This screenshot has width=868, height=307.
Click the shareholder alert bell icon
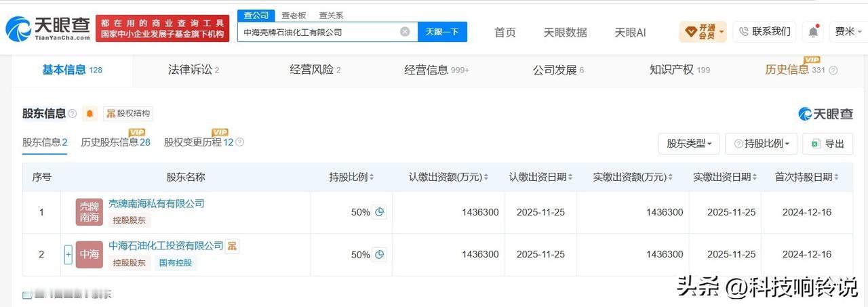click(x=90, y=113)
